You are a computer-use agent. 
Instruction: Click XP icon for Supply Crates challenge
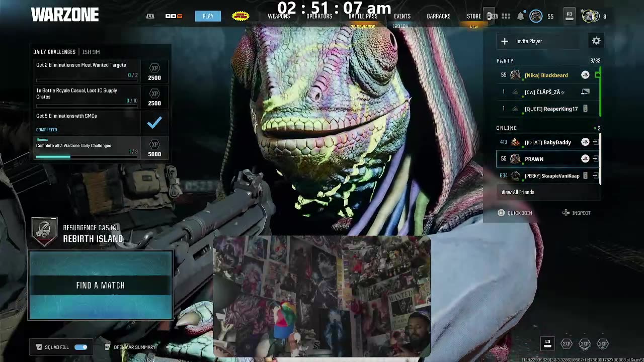coord(154,94)
